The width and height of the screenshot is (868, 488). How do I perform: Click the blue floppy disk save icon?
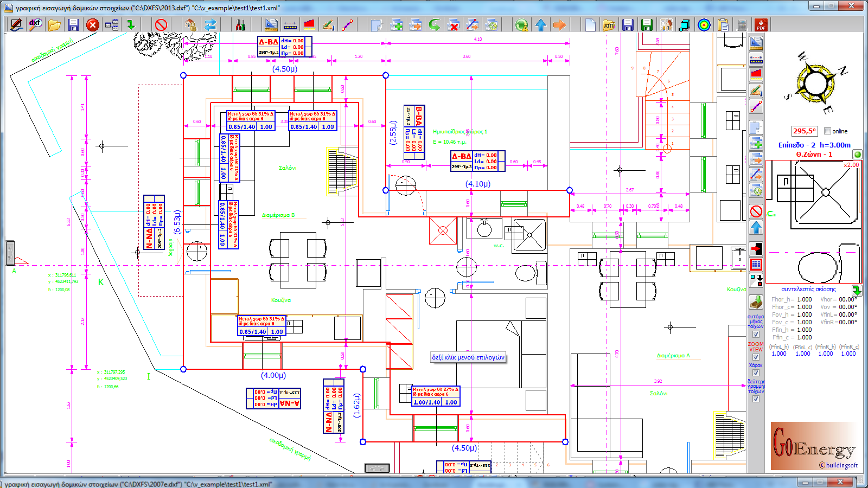[x=73, y=25]
